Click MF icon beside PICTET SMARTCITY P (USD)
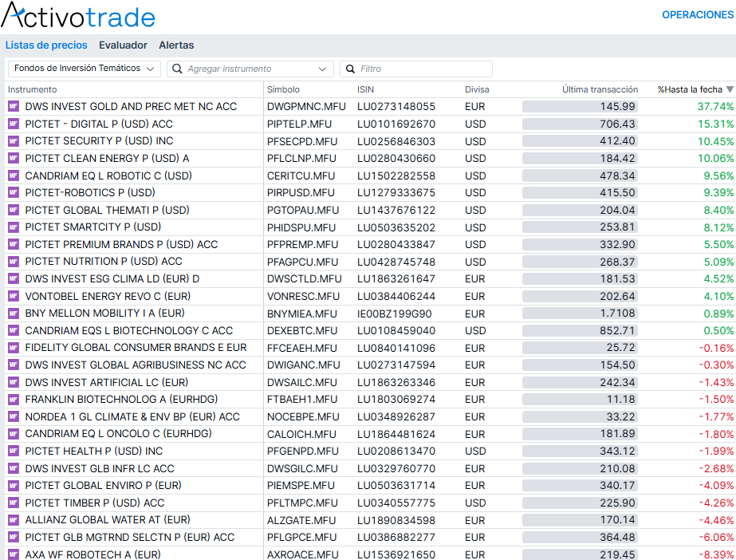The width and height of the screenshot is (736, 560). click(13, 227)
